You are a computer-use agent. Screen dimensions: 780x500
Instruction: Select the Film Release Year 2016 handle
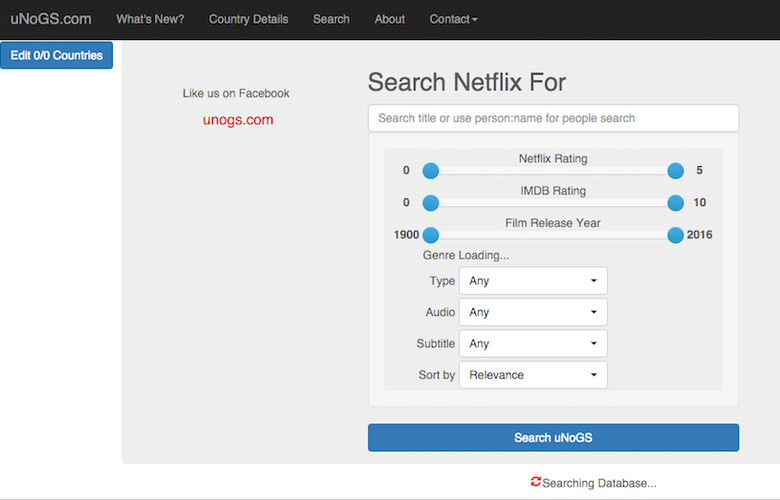point(676,235)
